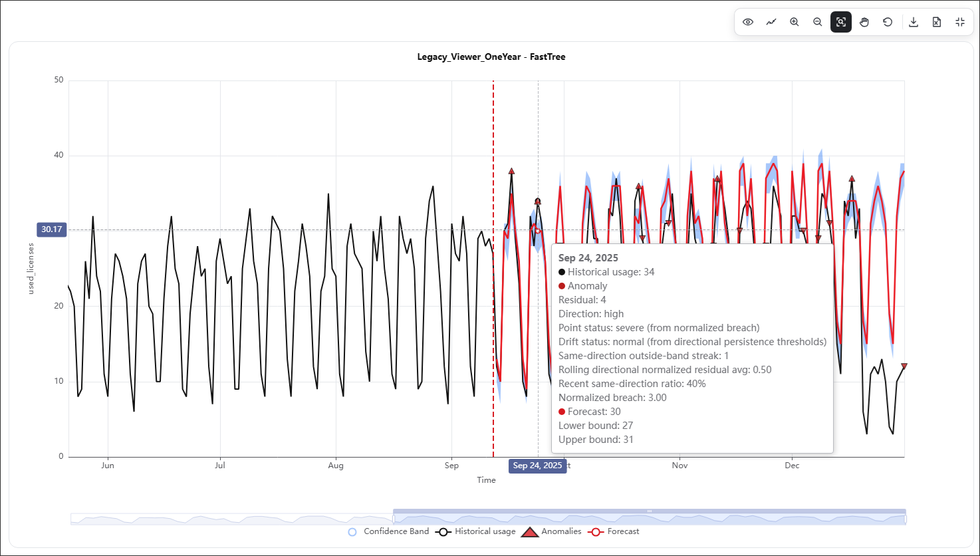The width and height of the screenshot is (980, 556).
Task: Click the anomaly triangle at the 38 peak
Action: 511,171
